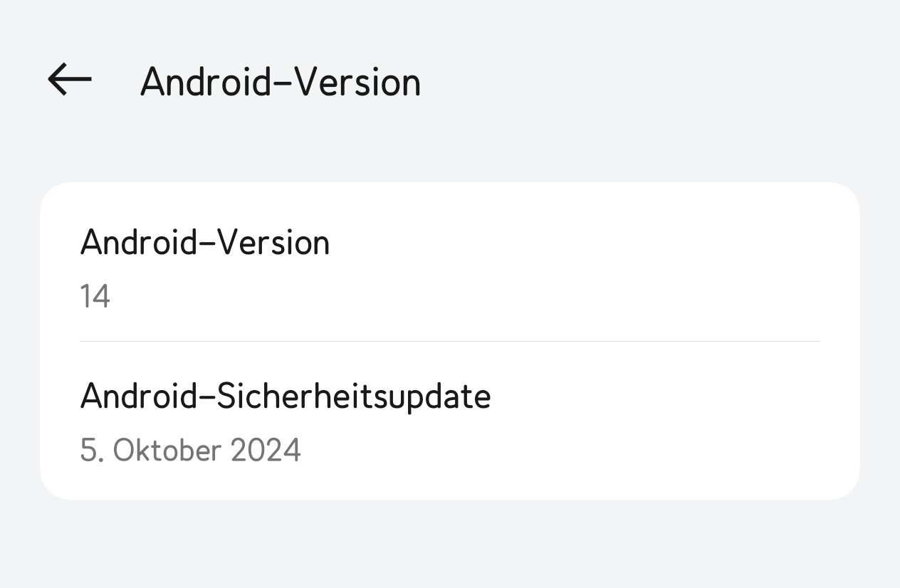Open the Android-Sicherheitsupdate entry
The height and width of the screenshot is (588, 900).
coord(285,397)
